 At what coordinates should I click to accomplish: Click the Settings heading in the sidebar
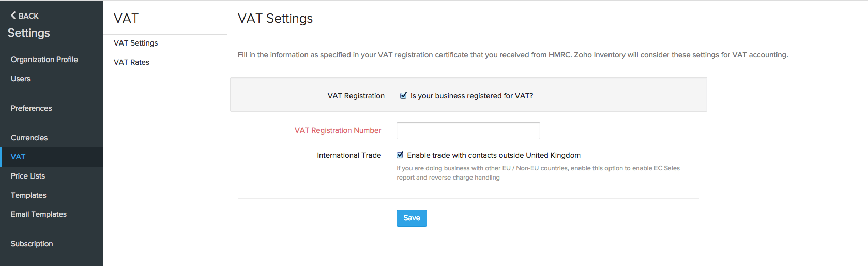(x=29, y=33)
